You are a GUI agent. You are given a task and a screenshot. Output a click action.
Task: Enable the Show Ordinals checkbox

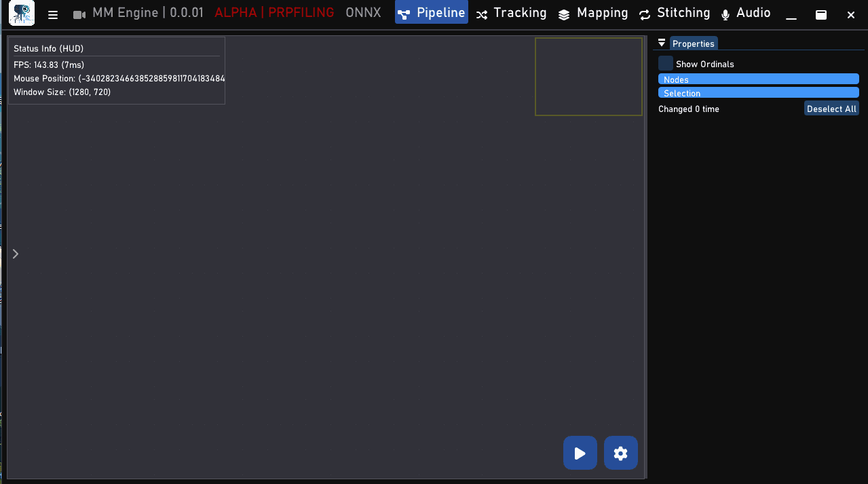click(665, 63)
